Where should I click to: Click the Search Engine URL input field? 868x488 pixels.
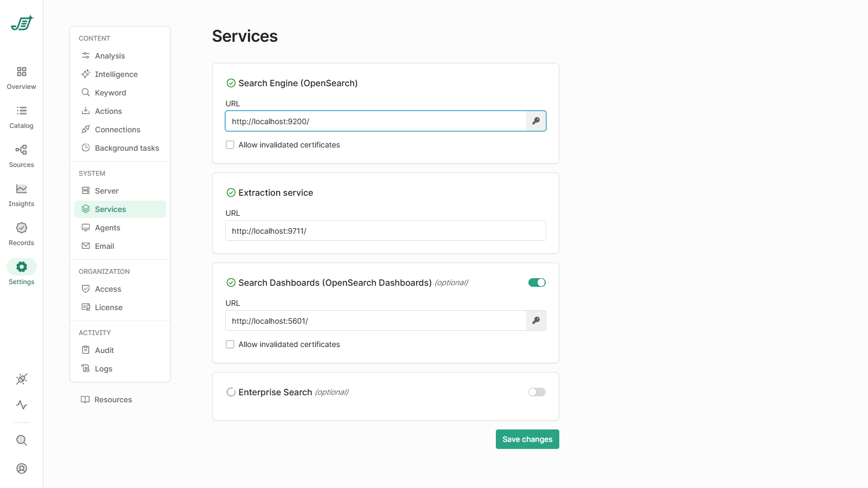click(x=375, y=121)
